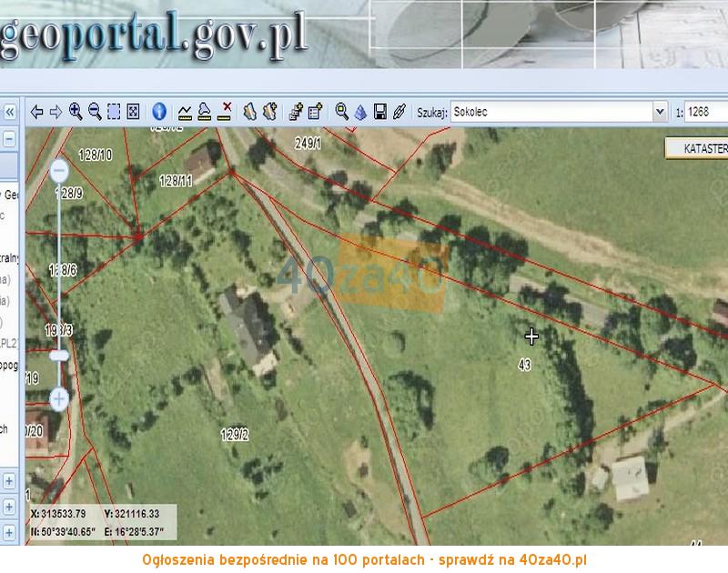Select the measure area tool
This screenshot has width=728, height=573.
[x=205, y=112]
